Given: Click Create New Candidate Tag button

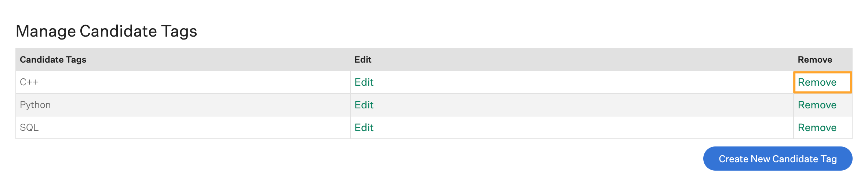Looking at the screenshot, I should click(x=777, y=159).
